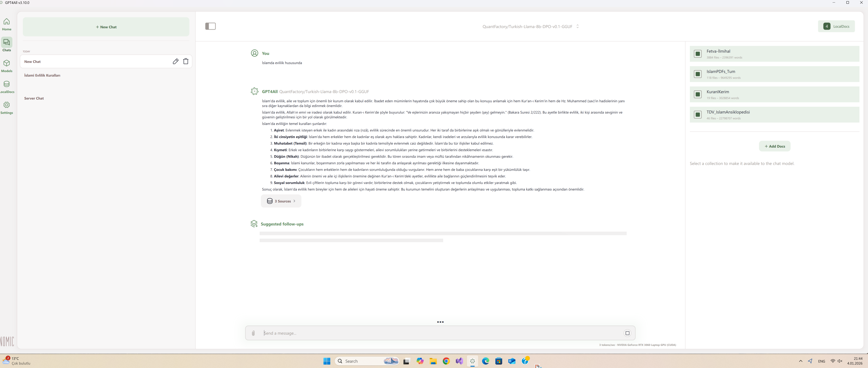Click the muted volume tray icon
This screenshot has height=368, width=868.
point(840,361)
